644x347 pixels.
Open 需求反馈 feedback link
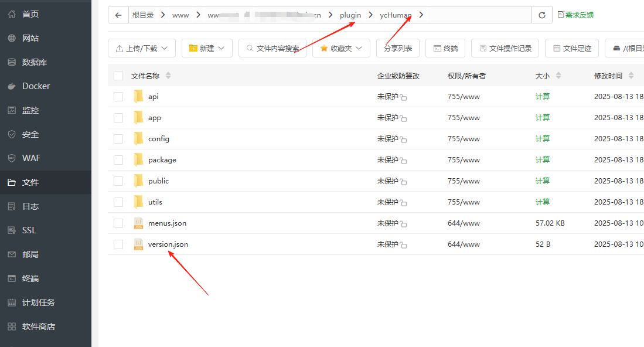(576, 15)
